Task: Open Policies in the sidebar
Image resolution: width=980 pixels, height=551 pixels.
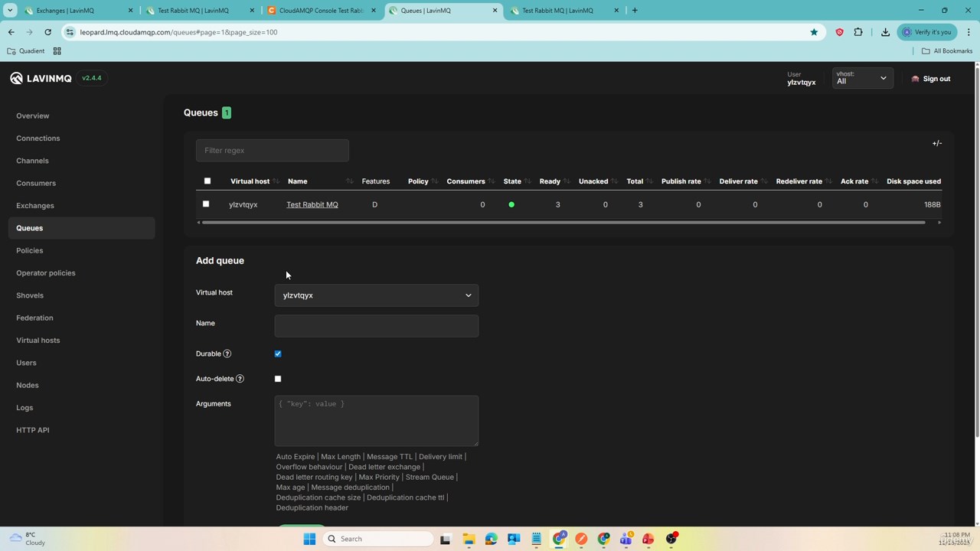Action: tap(30, 250)
